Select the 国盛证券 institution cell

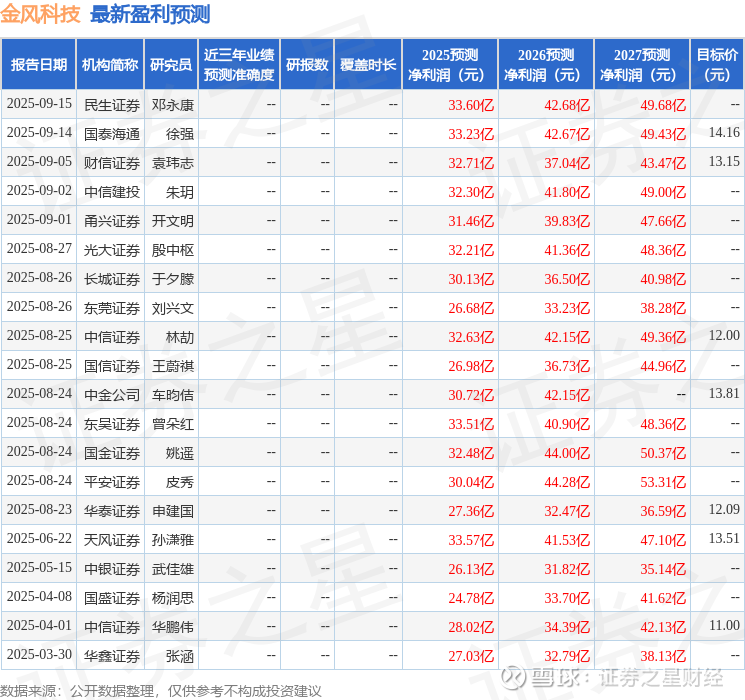(112, 598)
